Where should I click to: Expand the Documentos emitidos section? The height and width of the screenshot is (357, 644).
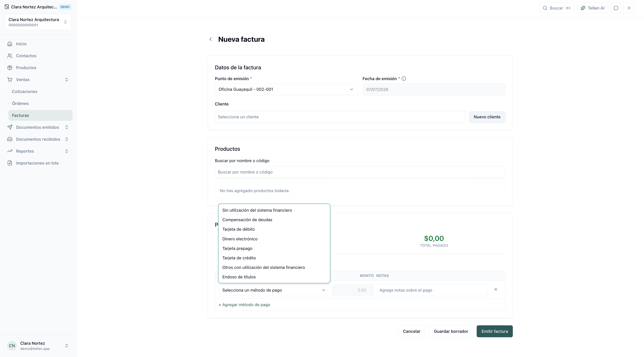pos(67,127)
